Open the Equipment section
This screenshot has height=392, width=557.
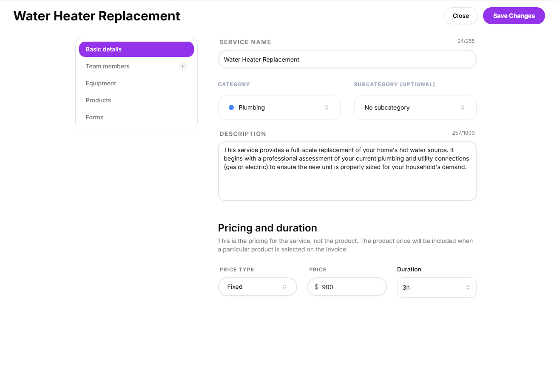coord(101,83)
